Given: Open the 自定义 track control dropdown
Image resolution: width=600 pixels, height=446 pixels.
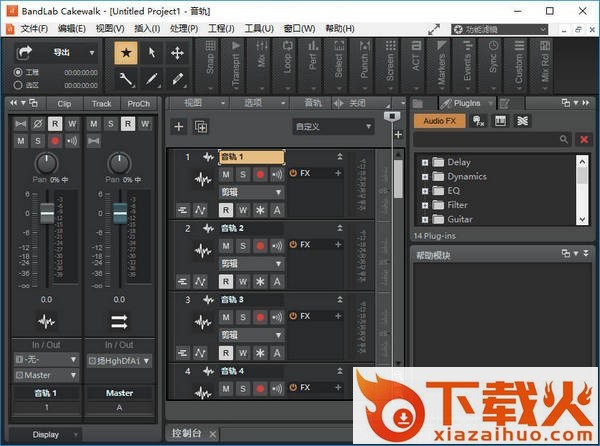Looking at the screenshot, I should 333,127.
